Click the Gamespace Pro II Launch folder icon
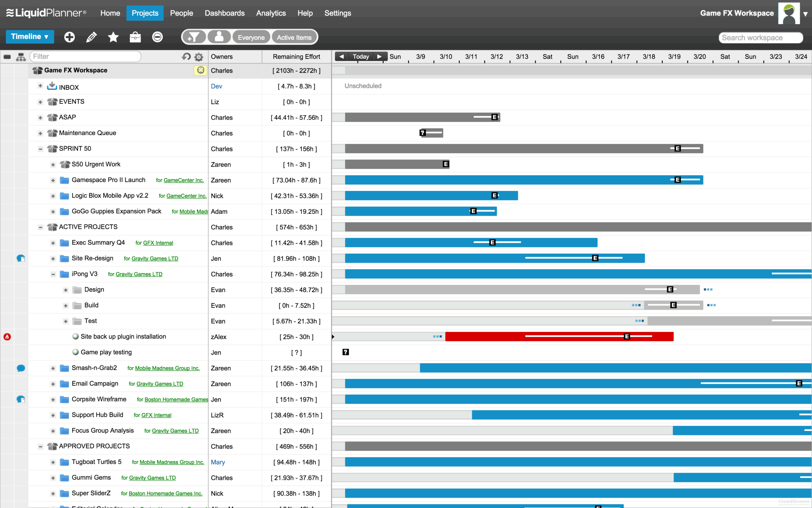 (x=64, y=180)
